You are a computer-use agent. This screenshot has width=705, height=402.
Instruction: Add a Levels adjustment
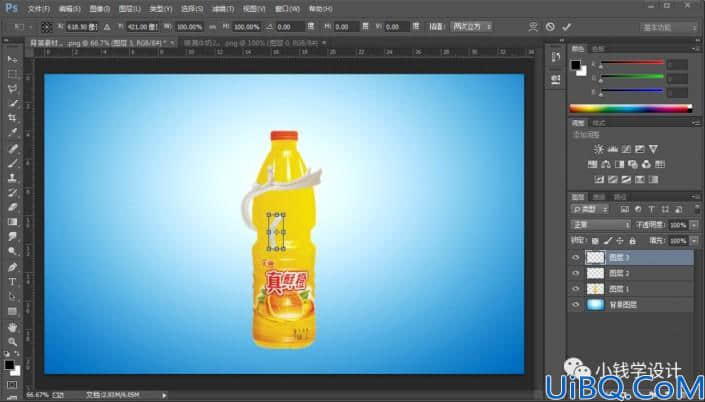point(612,149)
